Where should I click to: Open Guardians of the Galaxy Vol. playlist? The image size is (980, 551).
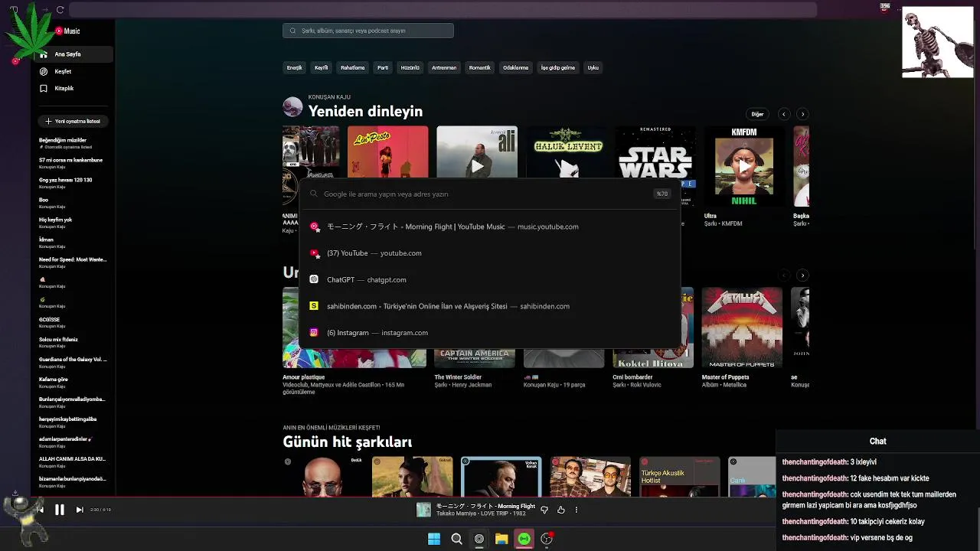click(73, 362)
